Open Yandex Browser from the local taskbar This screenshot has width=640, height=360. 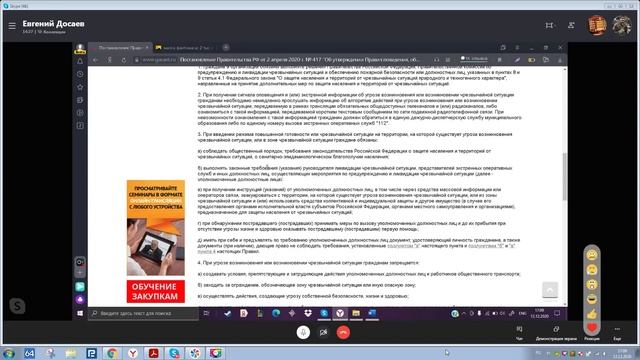coord(133,353)
